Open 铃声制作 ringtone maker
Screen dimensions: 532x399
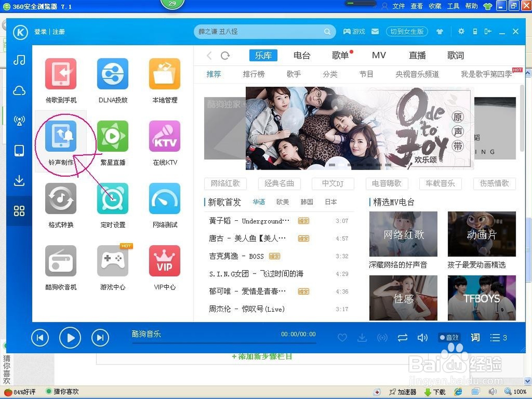tap(61, 136)
